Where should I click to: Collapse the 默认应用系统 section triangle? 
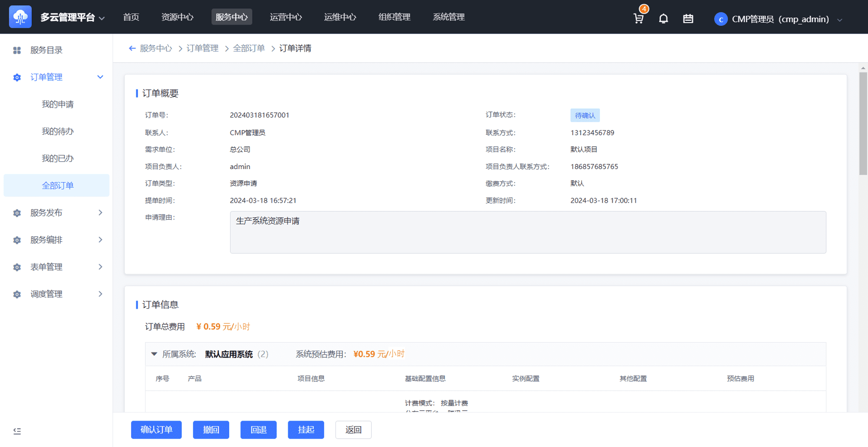point(154,354)
